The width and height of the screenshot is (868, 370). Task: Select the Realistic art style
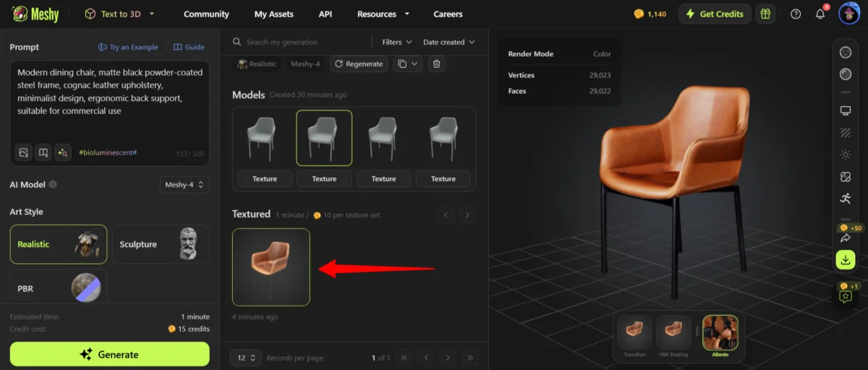point(59,244)
